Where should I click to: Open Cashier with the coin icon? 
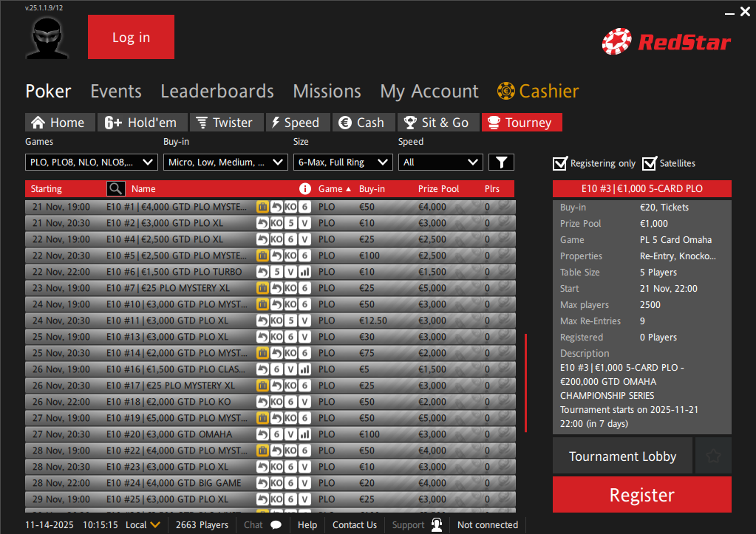point(506,92)
